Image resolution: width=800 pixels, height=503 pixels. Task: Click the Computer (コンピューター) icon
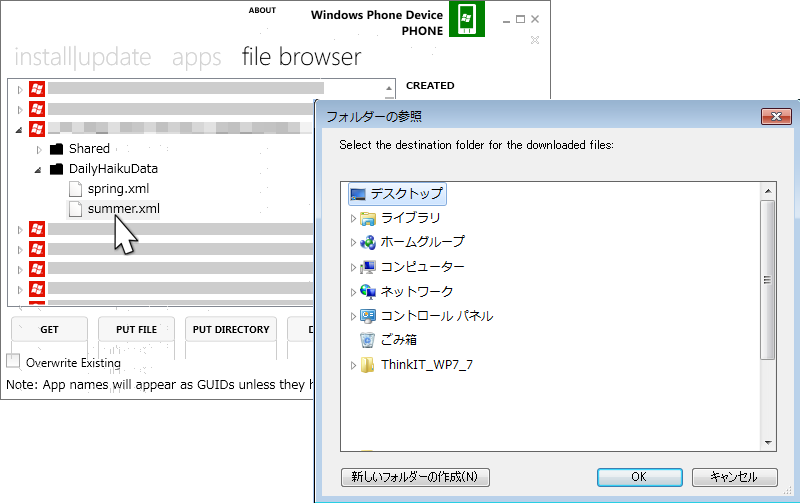pos(367,267)
